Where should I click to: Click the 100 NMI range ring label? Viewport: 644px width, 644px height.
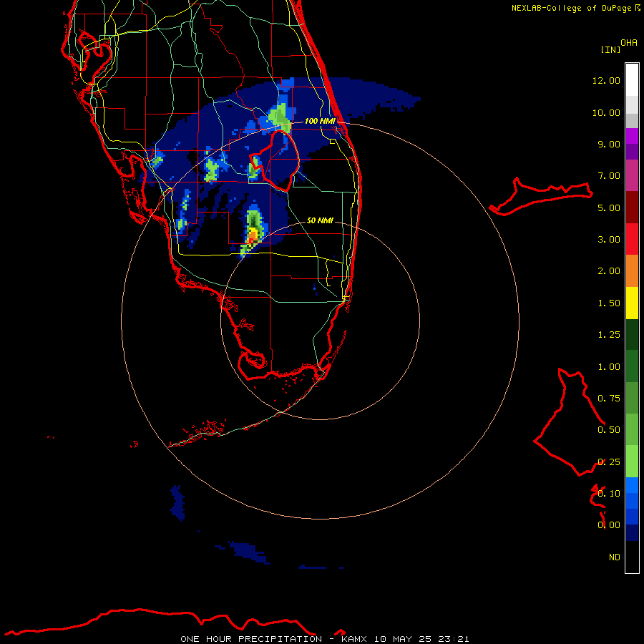pyautogui.click(x=320, y=121)
